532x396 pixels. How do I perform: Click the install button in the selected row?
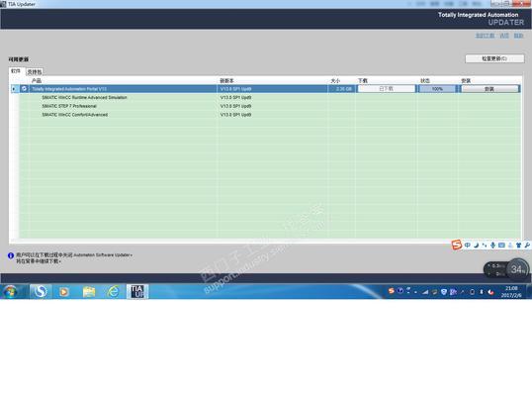click(x=488, y=89)
